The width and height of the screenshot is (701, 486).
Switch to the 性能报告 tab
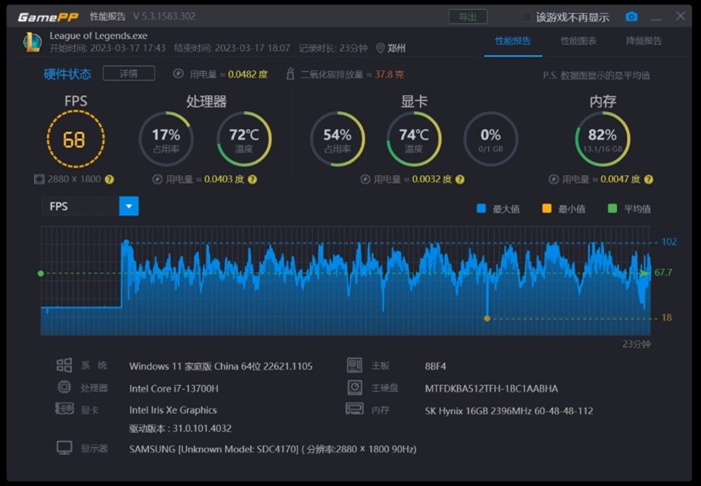click(x=513, y=41)
